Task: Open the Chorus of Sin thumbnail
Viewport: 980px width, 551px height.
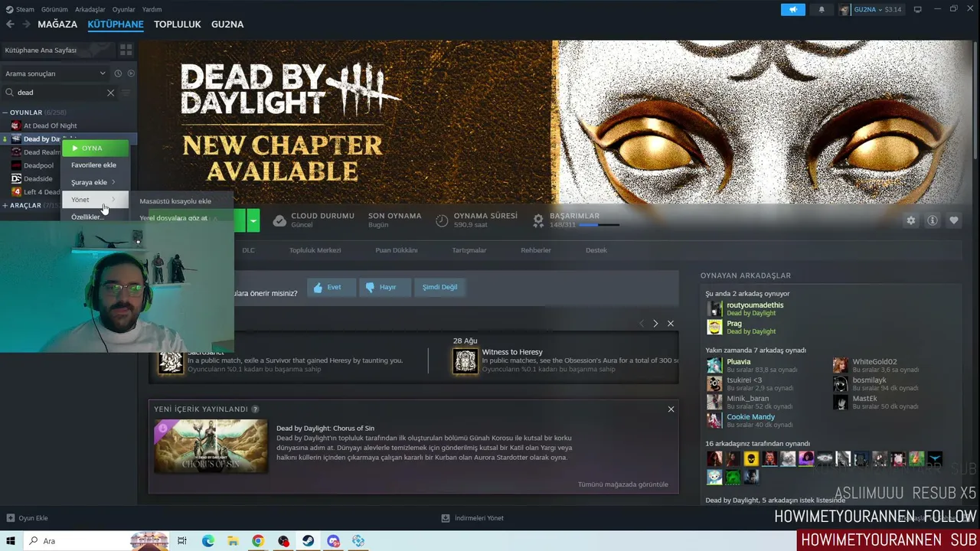Action: coord(211,446)
